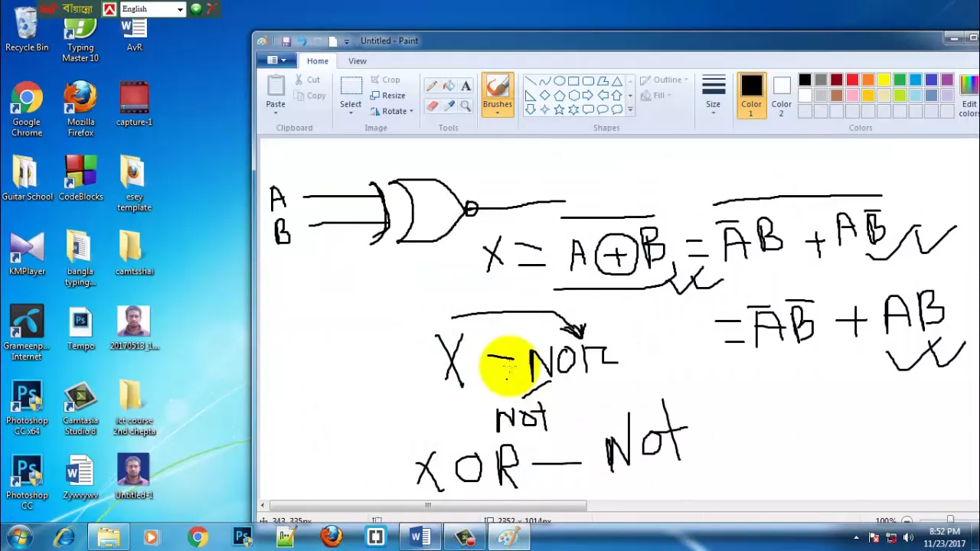Click the horizontal scrollbar under canvas
Viewport: 980px width, 551px height.
pyautogui.click(x=428, y=505)
